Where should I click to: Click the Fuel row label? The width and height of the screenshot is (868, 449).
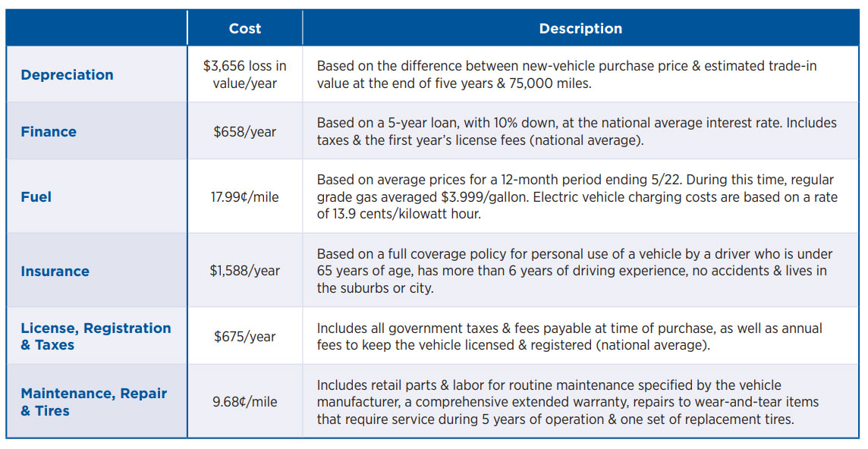coord(36,197)
